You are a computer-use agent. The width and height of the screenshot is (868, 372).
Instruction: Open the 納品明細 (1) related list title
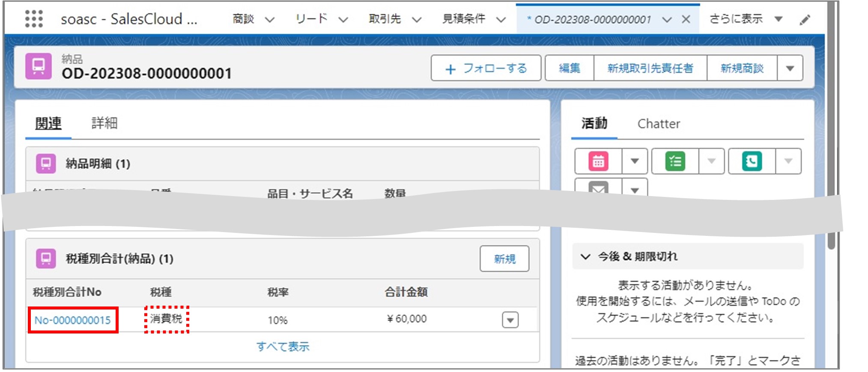click(x=98, y=164)
